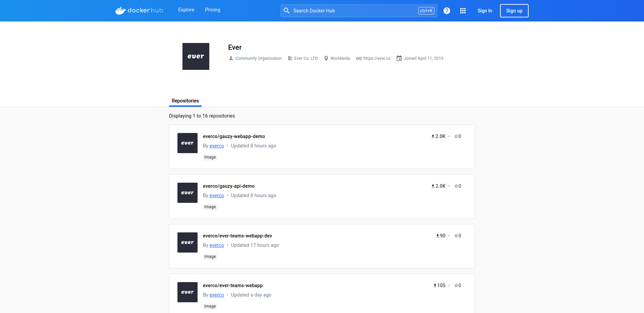Click the Worldwide location pin icon
This screenshot has width=644, height=313.
[326, 58]
